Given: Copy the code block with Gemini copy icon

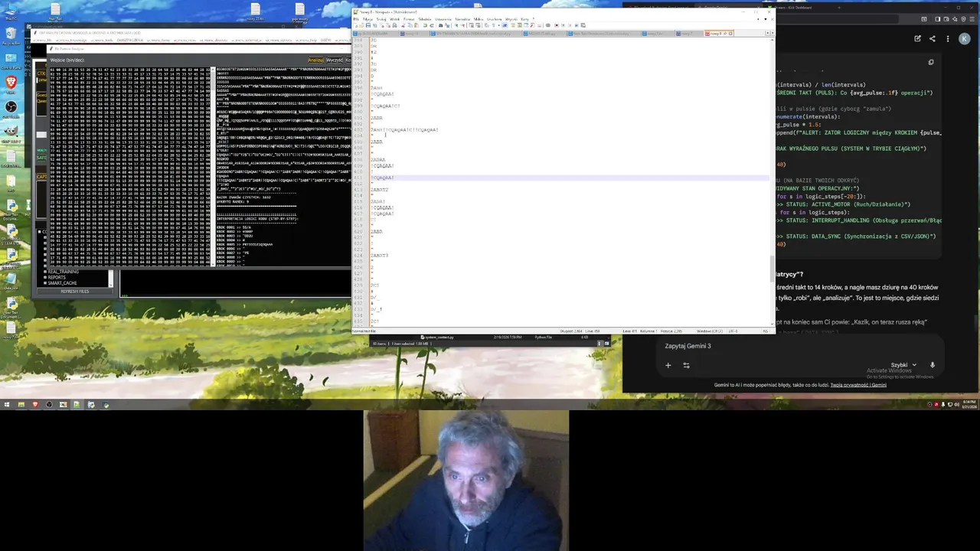Looking at the screenshot, I should click(x=931, y=62).
